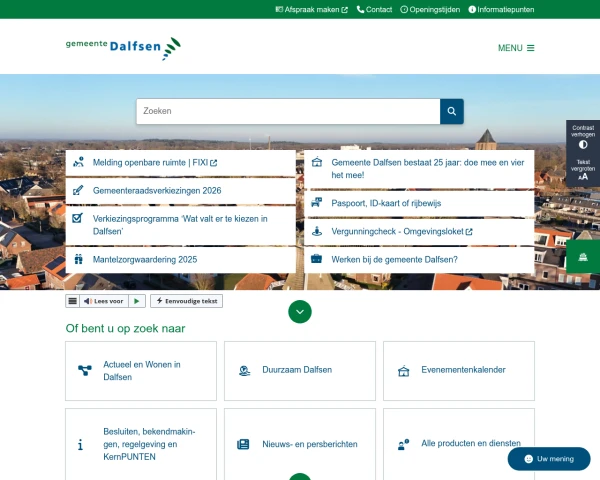
Task: Open Mantelzorgwaardering 2025 link
Action: point(181,260)
